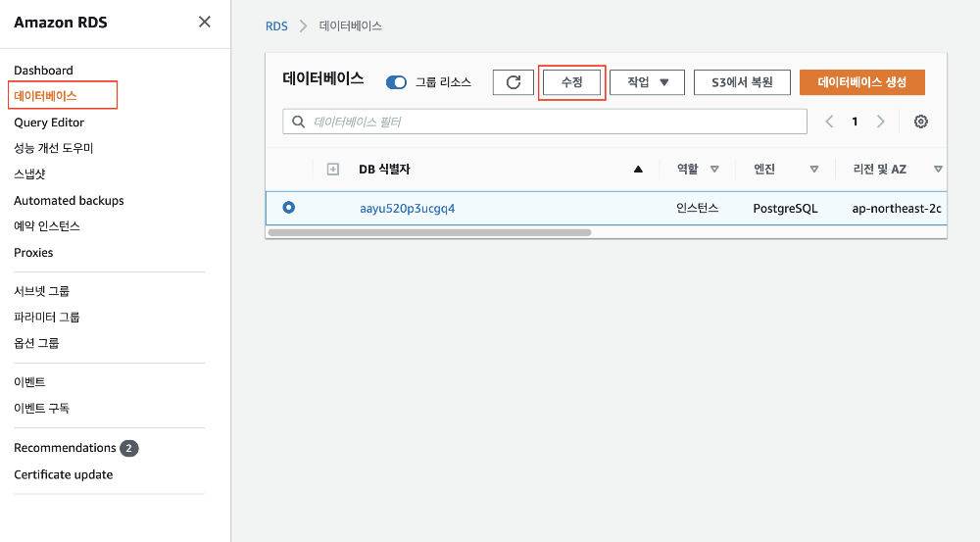Click the ap-northeast-2c region cell
The image size is (980, 542).
(897, 208)
